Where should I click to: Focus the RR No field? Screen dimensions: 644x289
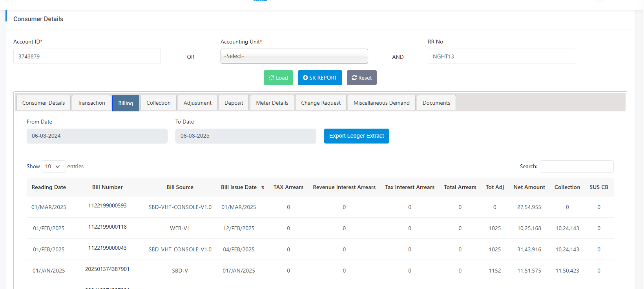501,56
